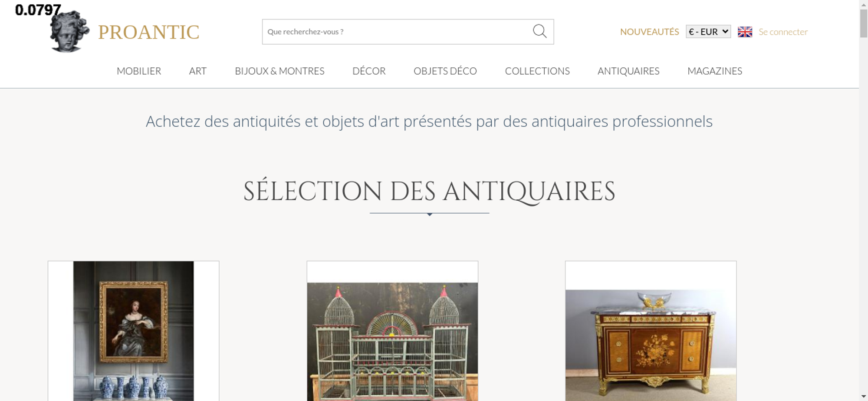Click the PROANTIC brand name text
Viewport: 868px width, 401px height.
click(148, 32)
